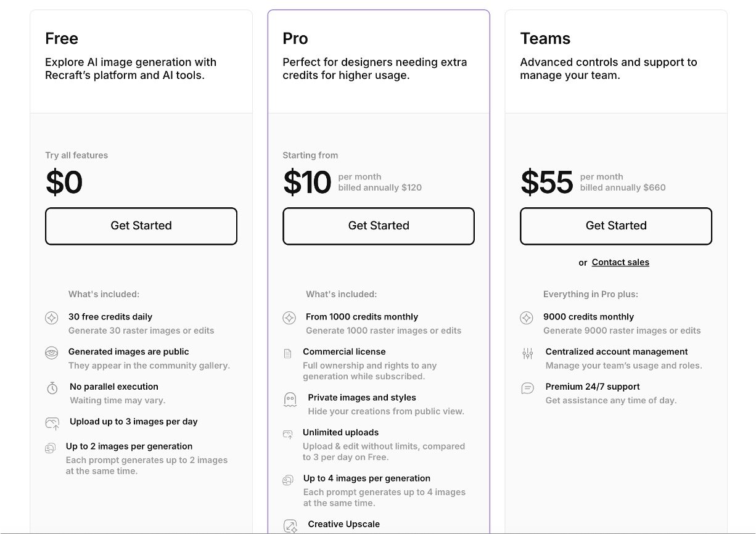Screen dimensions: 756x534
Task: Click the stopwatch icon for parallel execution
Action: [x=52, y=388]
